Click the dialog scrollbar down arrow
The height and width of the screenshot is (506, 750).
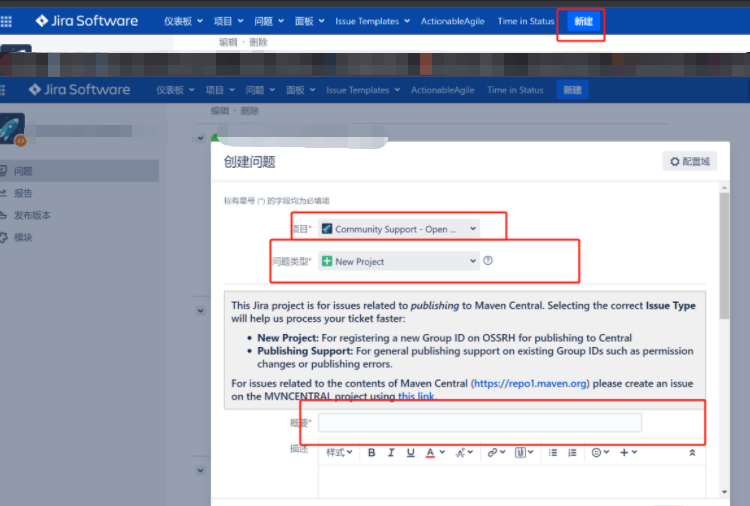pos(724,492)
